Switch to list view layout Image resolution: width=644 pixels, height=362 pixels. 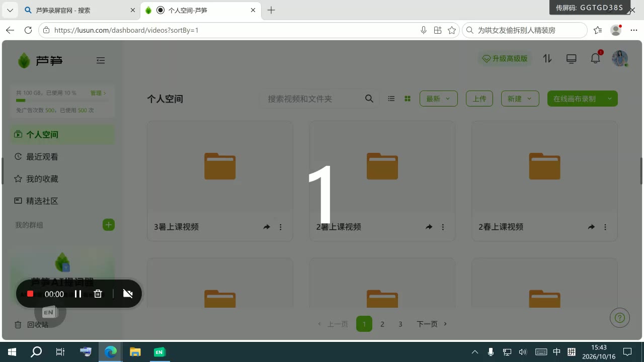pyautogui.click(x=391, y=99)
